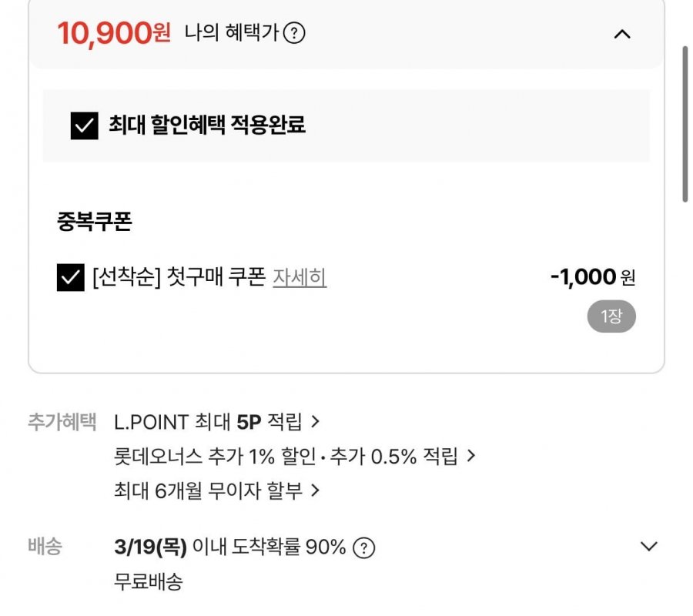
Task: Click the 1장 coupon count badge
Action: (x=611, y=316)
